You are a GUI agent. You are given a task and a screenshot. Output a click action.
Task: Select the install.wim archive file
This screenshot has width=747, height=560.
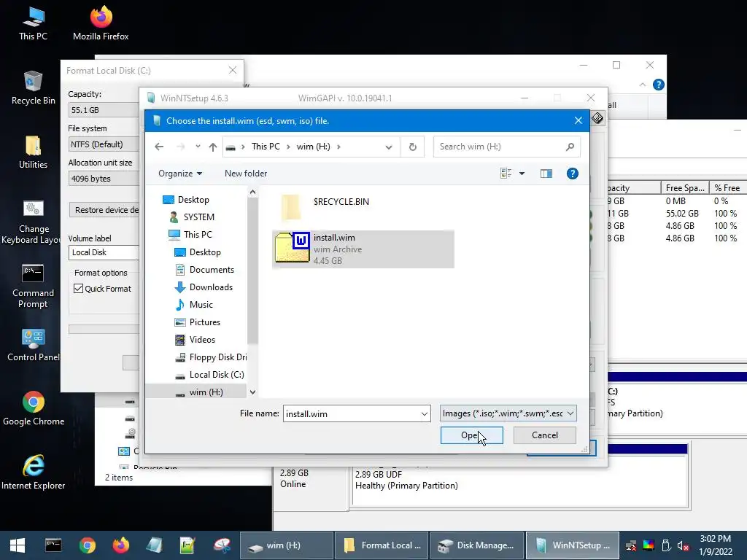363,249
